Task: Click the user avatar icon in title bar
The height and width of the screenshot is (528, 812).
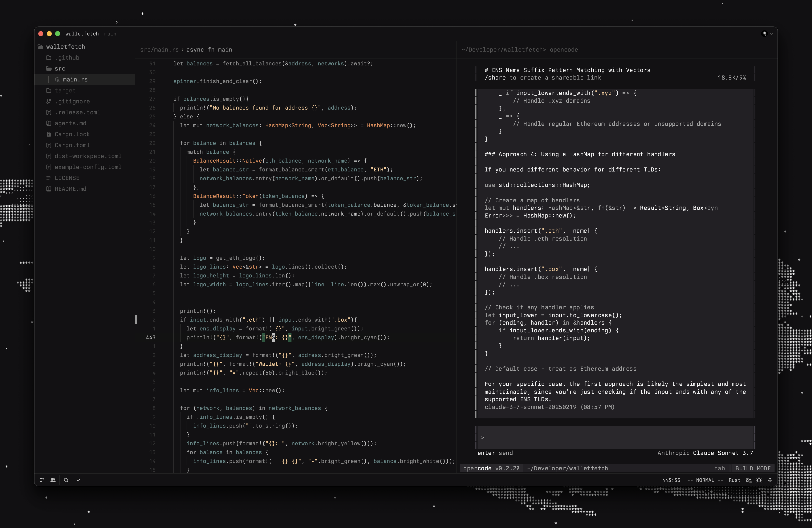Action: tap(764, 34)
